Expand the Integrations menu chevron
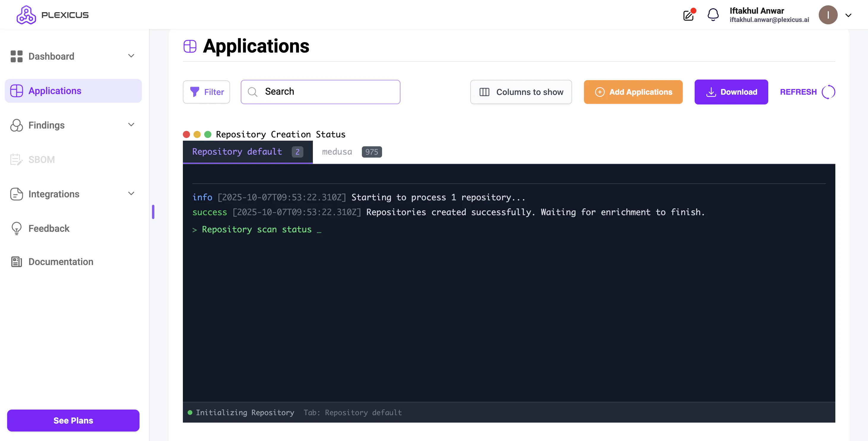The image size is (868, 441). [132, 193]
